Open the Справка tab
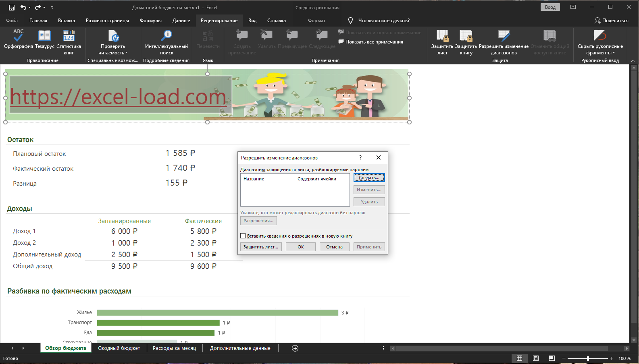The image size is (639, 364). [277, 21]
